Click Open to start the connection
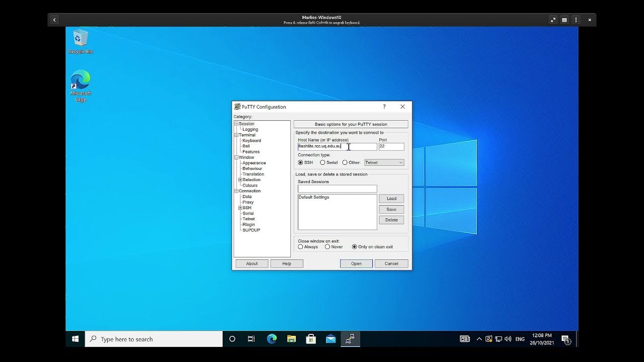644x362 pixels. (x=356, y=263)
